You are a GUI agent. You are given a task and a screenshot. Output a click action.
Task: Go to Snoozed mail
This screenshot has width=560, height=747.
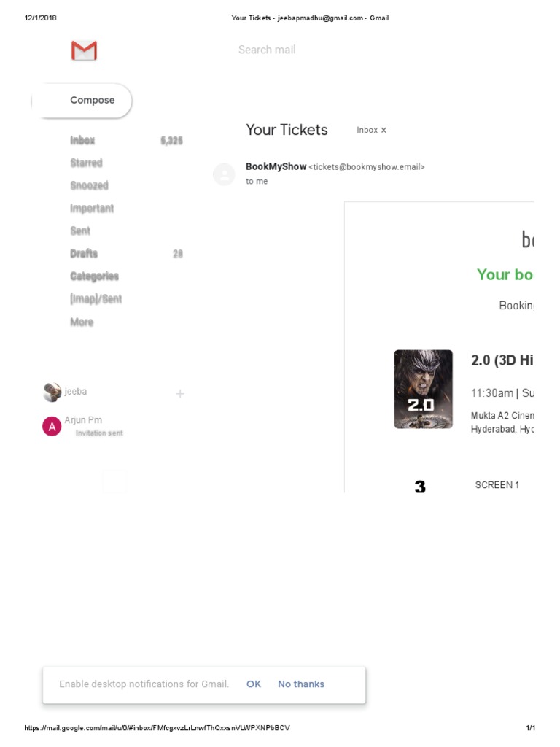pyautogui.click(x=89, y=185)
